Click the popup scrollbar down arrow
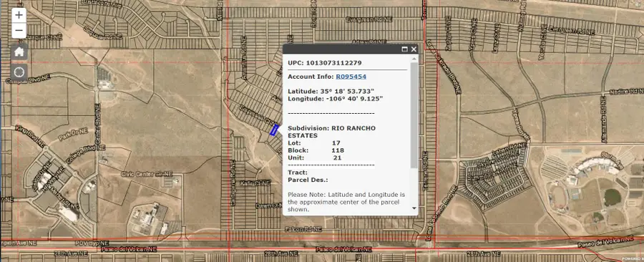Screen dimensions: 644x262 414,208
